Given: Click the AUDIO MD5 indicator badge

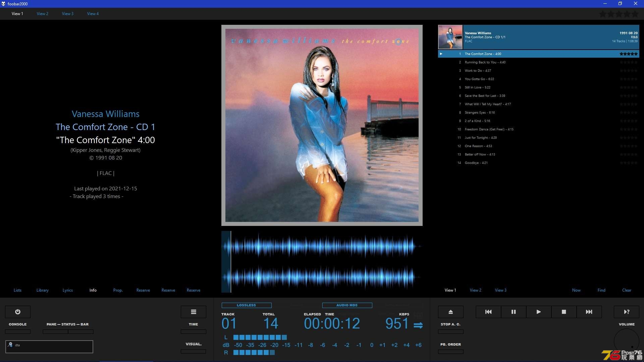Looking at the screenshot, I should (347, 305).
